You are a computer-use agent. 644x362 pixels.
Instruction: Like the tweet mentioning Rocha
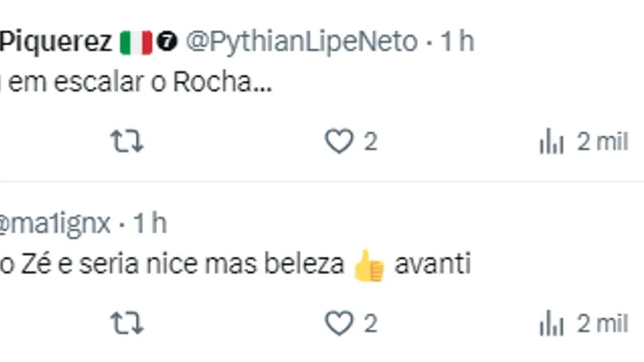pyautogui.click(x=339, y=143)
